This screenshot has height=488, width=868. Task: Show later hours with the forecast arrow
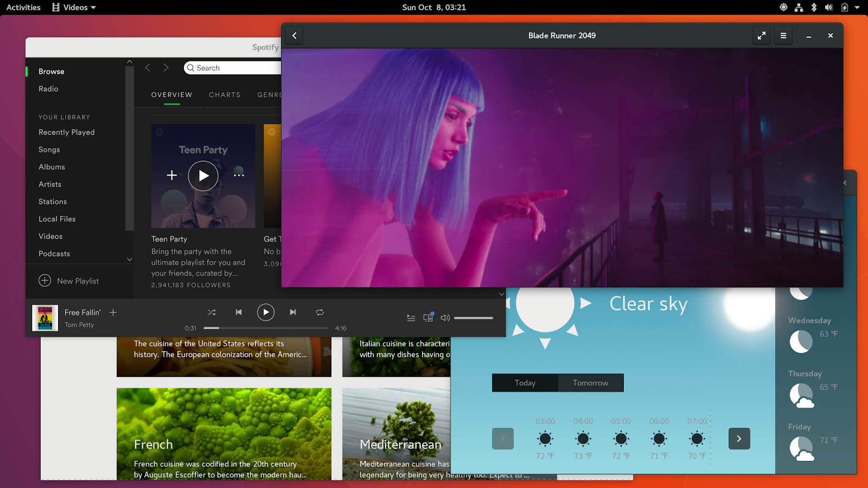[x=738, y=439]
